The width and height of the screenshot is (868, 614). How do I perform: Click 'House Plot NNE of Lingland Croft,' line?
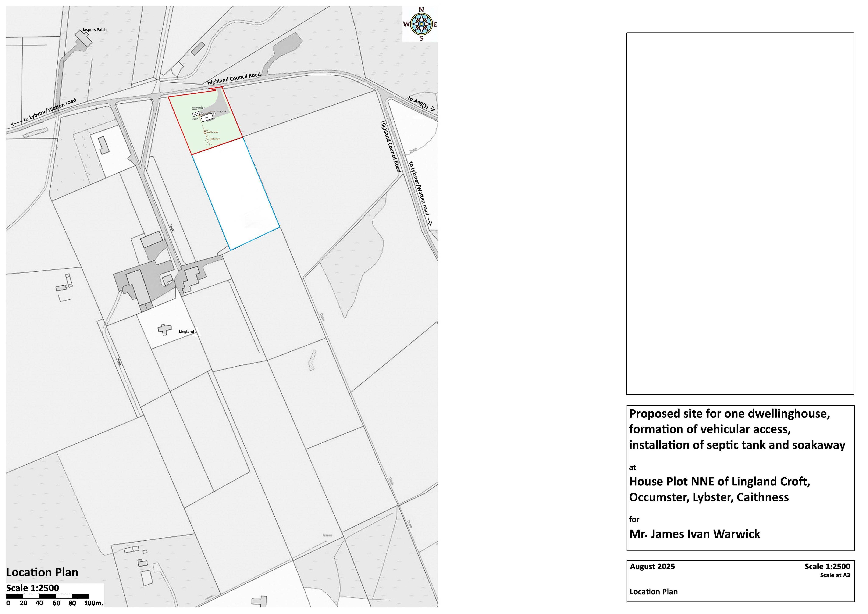(x=719, y=482)
